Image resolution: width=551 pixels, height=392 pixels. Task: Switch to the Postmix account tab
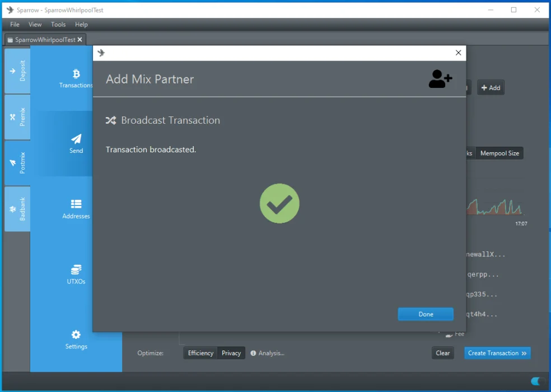pyautogui.click(x=17, y=163)
